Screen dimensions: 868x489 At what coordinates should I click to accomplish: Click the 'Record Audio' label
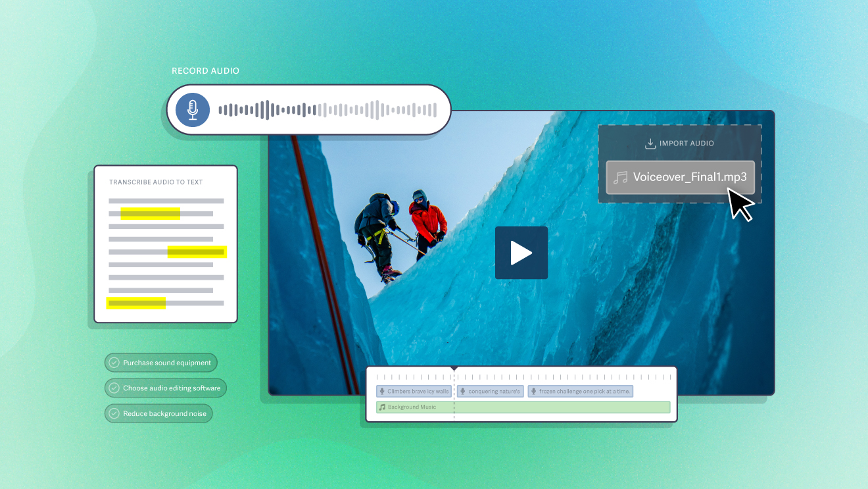pyautogui.click(x=205, y=71)
